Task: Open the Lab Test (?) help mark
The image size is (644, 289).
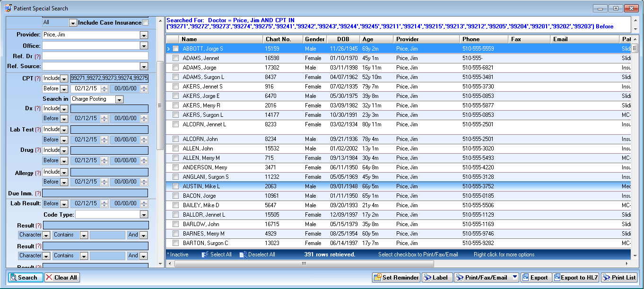Action: [38, 130]
